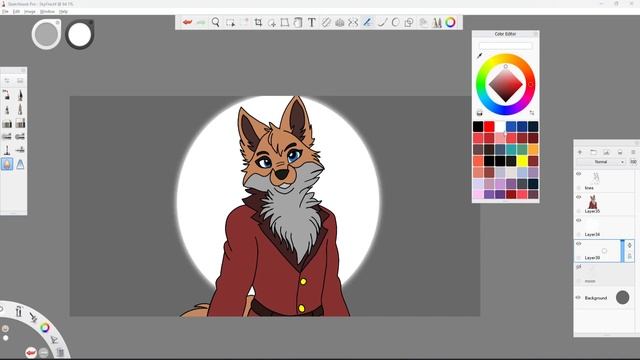Select the rectangular Selection tool
Screen dimensions: 640x360
pyautogui.click(x=231, y=22)
